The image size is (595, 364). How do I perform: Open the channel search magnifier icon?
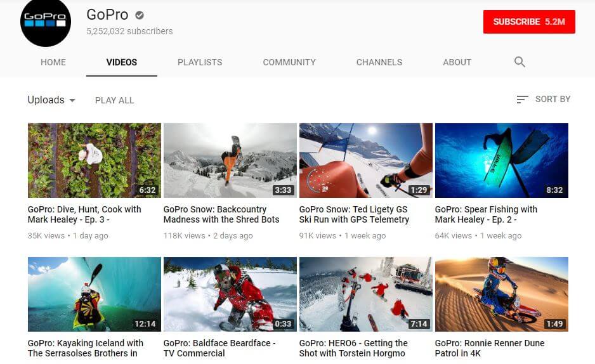(x=520, y=62)
